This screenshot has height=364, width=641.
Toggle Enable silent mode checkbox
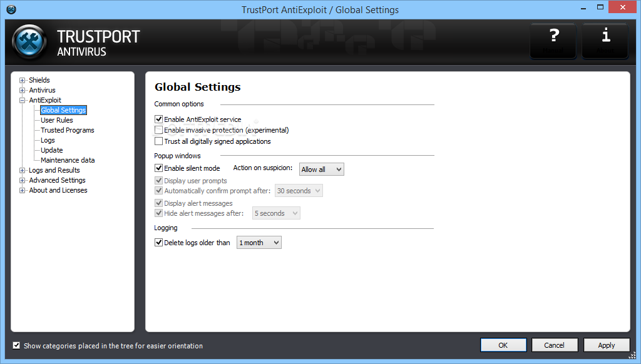158,168
